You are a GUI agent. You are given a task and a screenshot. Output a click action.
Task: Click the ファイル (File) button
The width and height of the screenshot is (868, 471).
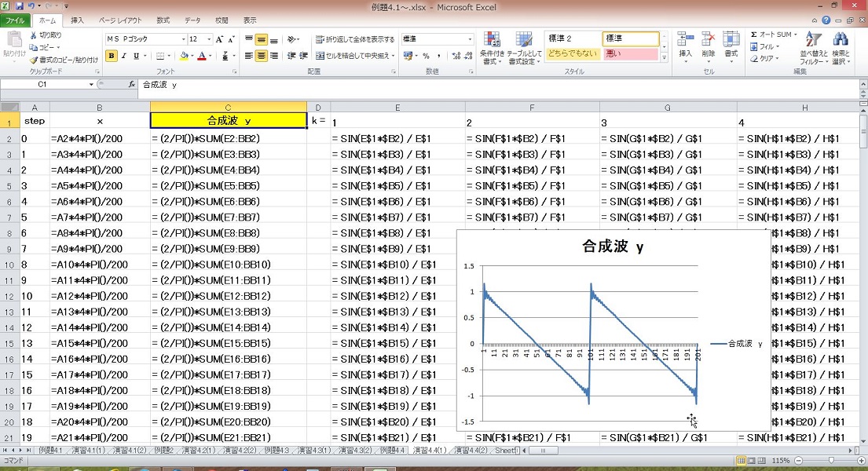click(x=16, y=20)
